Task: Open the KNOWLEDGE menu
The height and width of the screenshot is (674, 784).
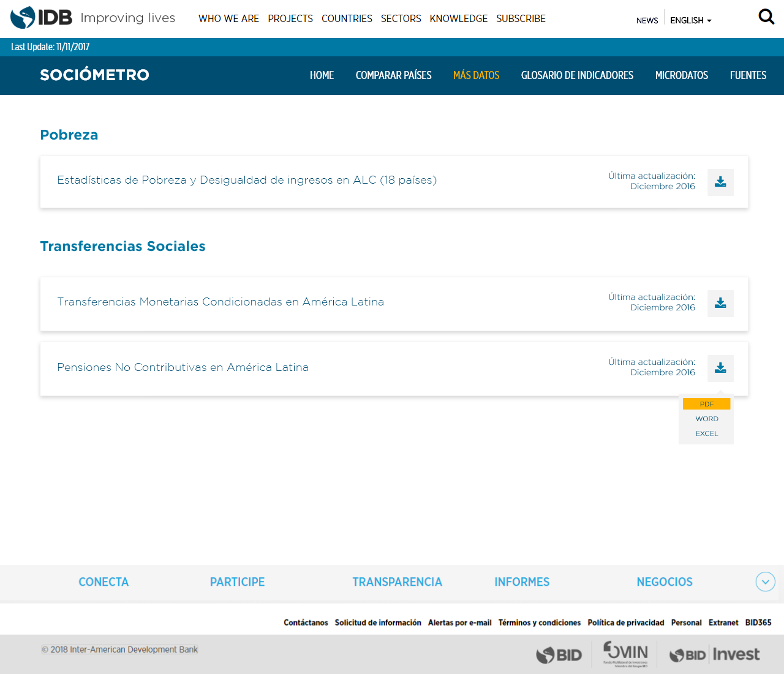Action: coord(459,18)
